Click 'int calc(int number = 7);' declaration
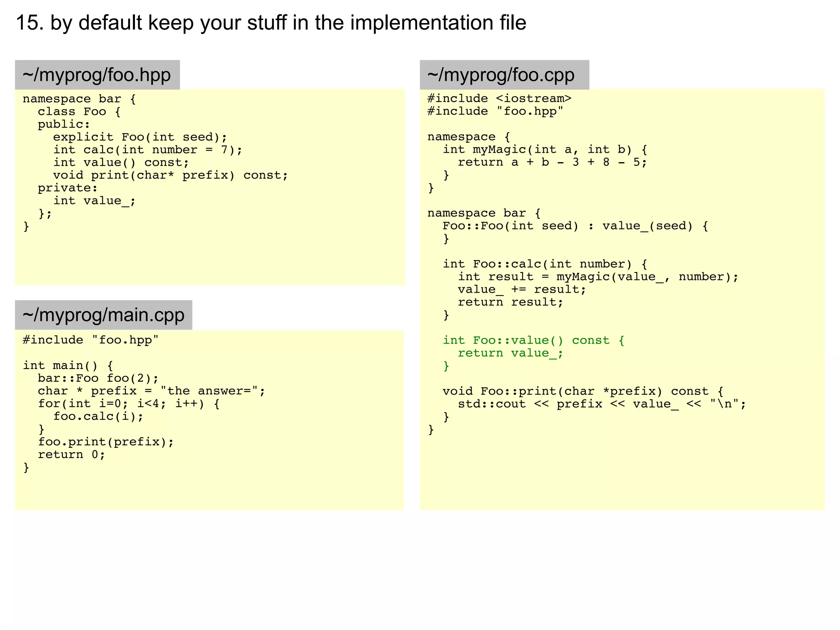 click(148, 150)
